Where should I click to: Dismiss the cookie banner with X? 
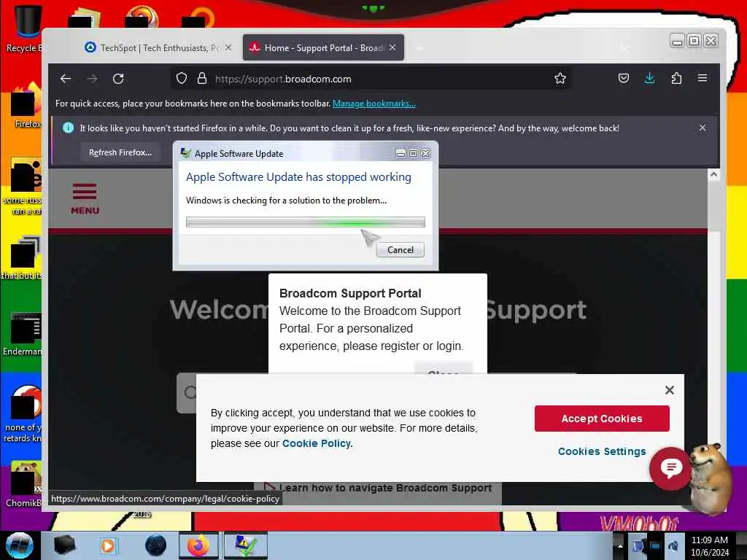670,390
